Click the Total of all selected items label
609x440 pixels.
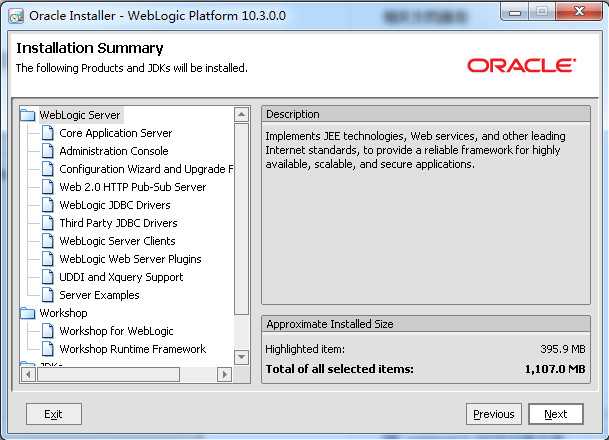pos(339,369)
